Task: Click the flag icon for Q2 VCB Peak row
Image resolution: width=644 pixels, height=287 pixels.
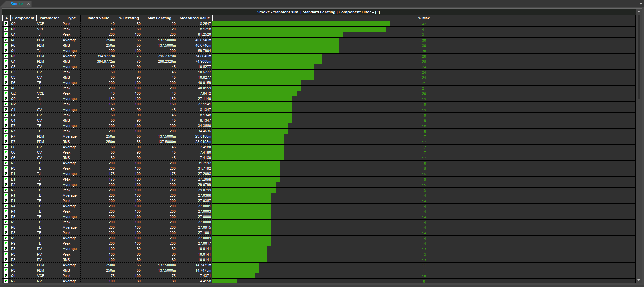Action: [6, 94]
